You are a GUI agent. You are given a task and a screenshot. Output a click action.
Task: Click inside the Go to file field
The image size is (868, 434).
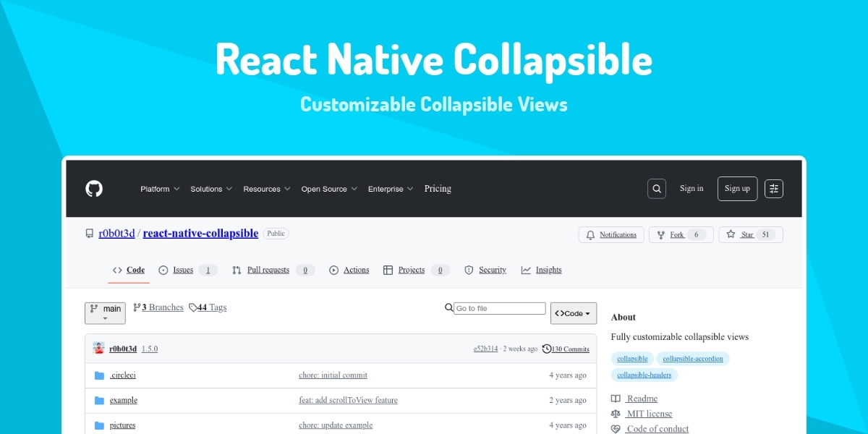499,307
